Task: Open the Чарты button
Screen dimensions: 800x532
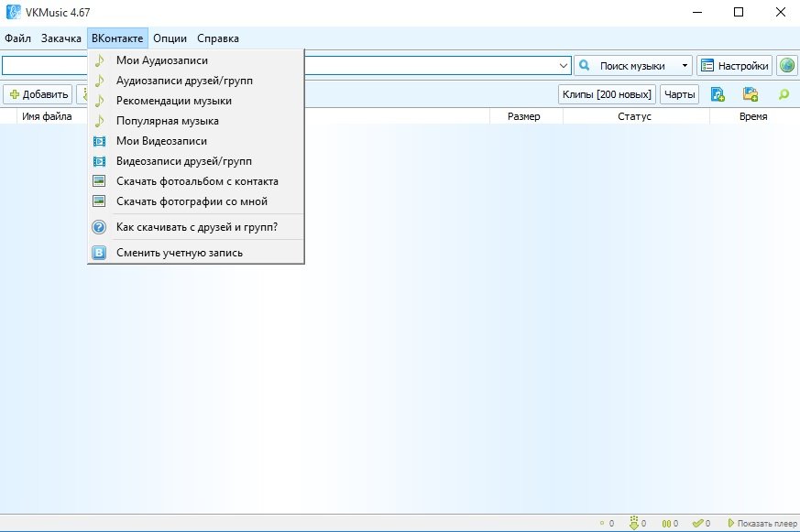Action: click(679, 94)
